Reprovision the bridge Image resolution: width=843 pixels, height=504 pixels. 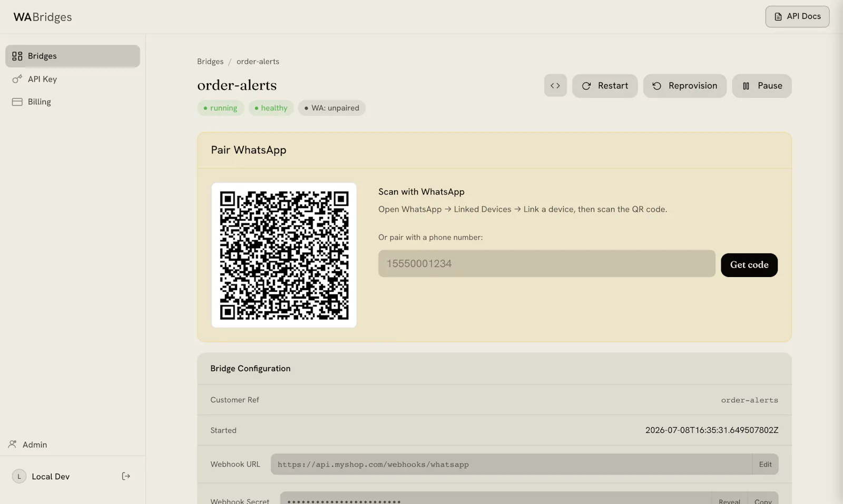[684, 86]
